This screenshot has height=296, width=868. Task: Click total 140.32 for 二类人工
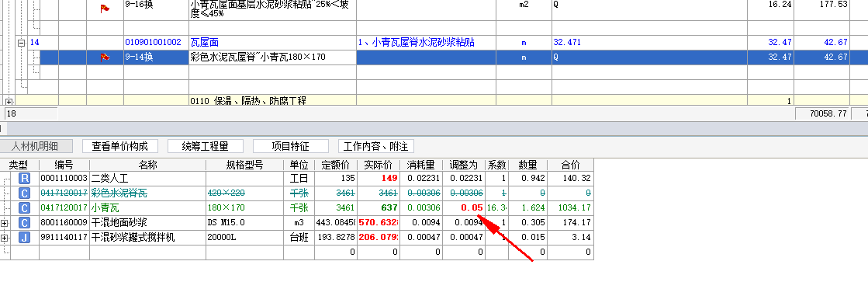pyautogui.click(x=571, y=179)
